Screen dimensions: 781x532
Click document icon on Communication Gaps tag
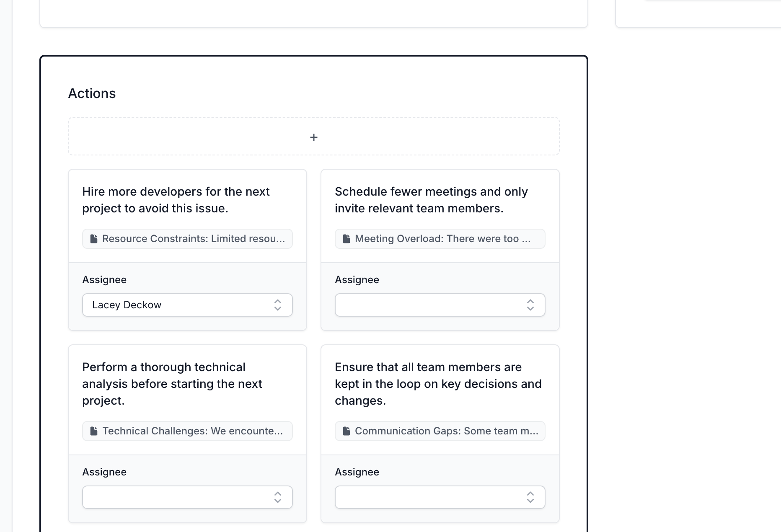(347, 431)
